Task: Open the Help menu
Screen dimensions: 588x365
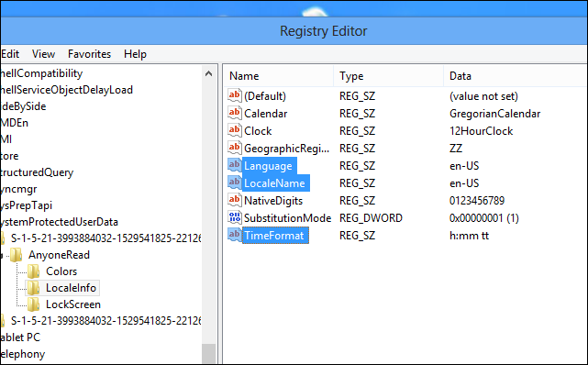Action: (135, 54)
